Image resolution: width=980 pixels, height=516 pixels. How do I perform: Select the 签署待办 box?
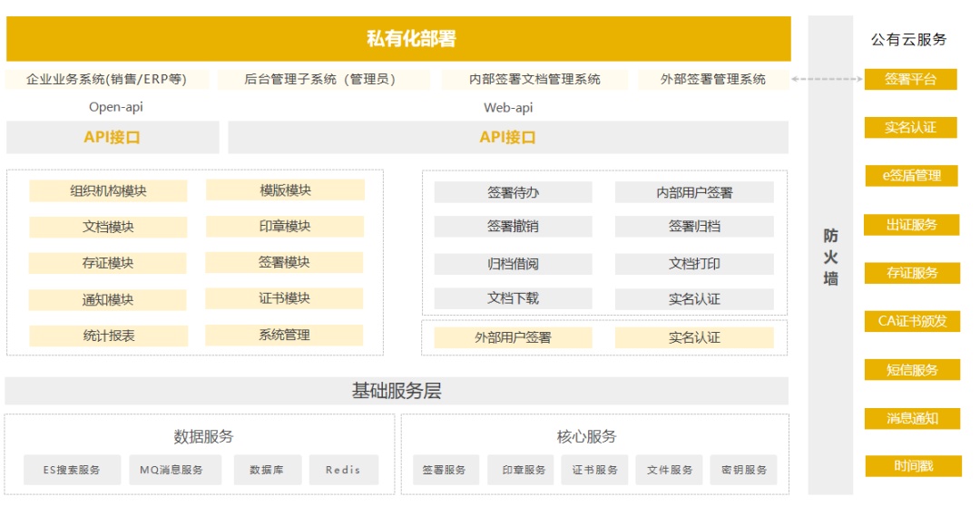click(x=513, y=193)
